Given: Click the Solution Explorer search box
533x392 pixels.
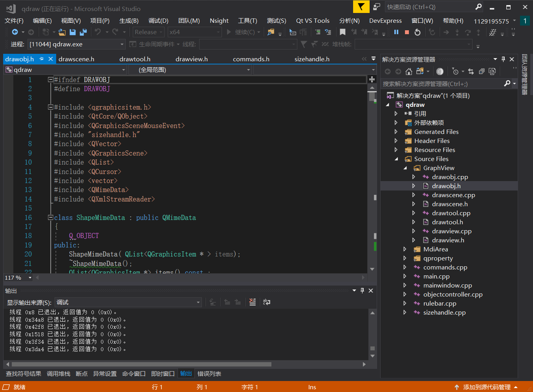Looking at the screenshot, I should tap(442, 84).
